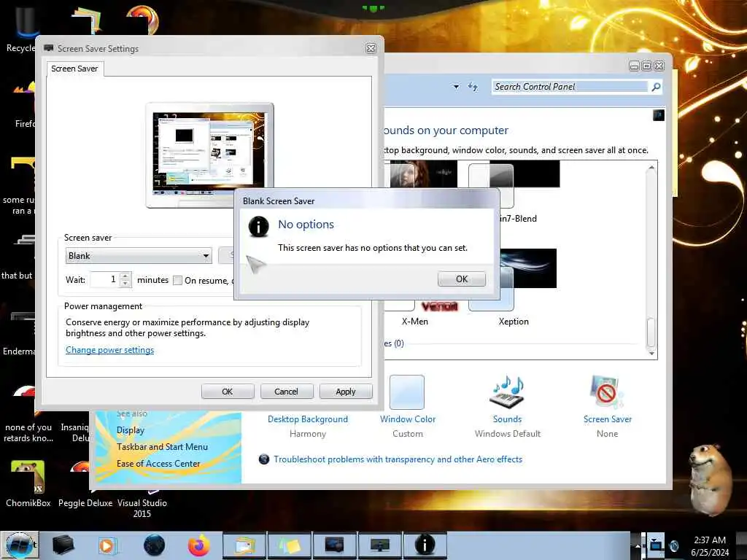The image size is (747, 560).
Task: Click the Sounds link text
Action: [x=508, y=419]
